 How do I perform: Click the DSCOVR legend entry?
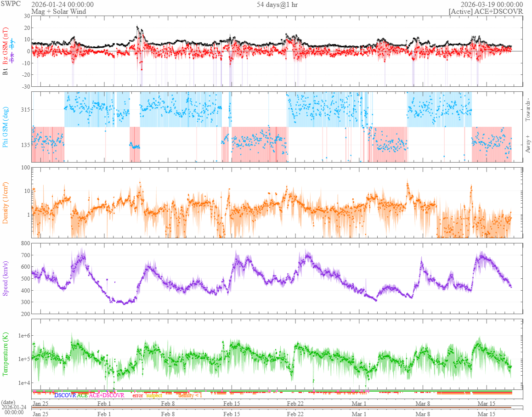point(65,395)
